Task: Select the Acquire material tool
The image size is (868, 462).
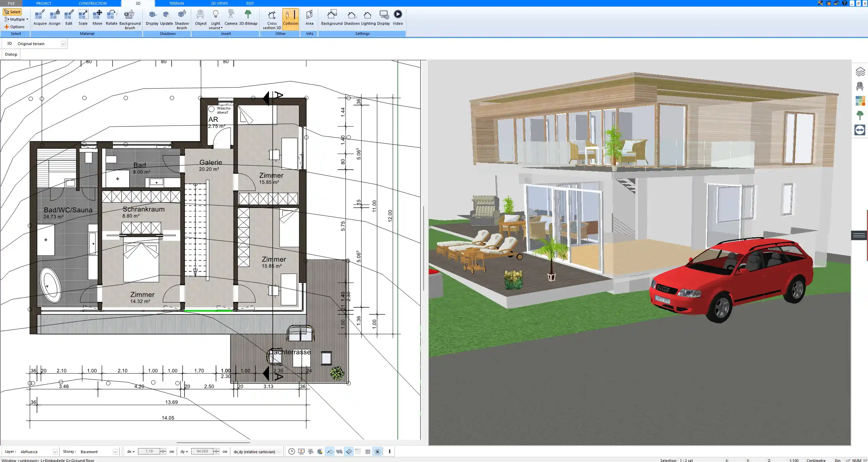Action: click(40, 18)
